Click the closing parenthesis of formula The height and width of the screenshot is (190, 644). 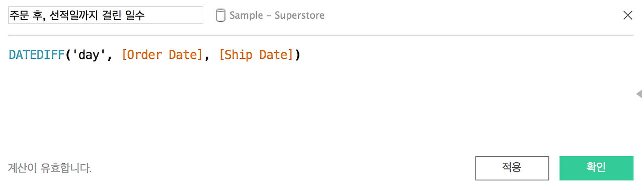point(297,55)
